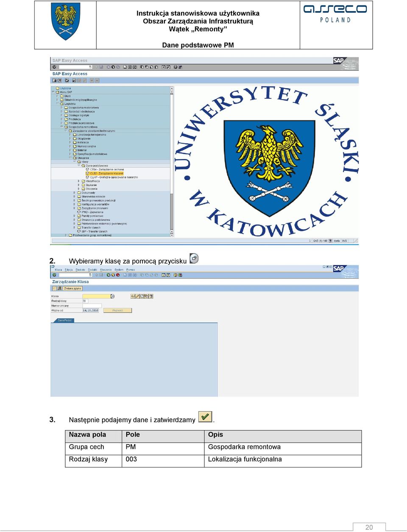The image size is (407, 532).
Task: Open the Klasa menu
Action: pos(59,270)
